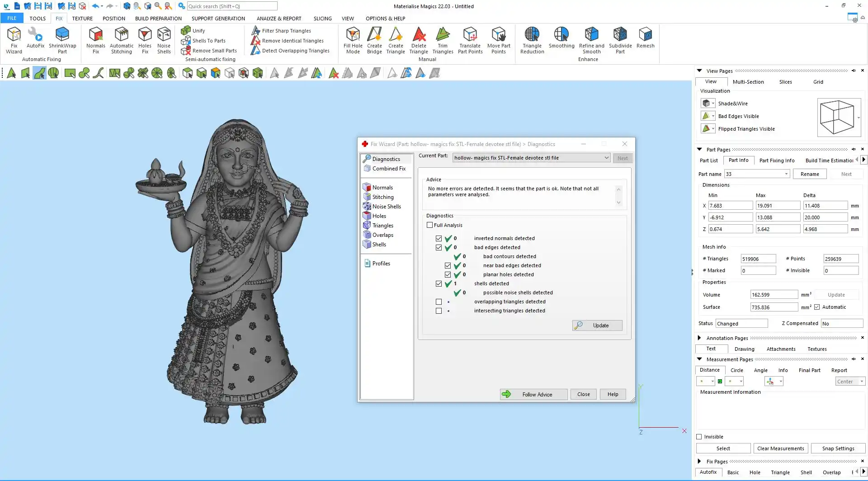Open the Current Part dropdown
Viewport: 868px width, 481px height.
[606, 158]
